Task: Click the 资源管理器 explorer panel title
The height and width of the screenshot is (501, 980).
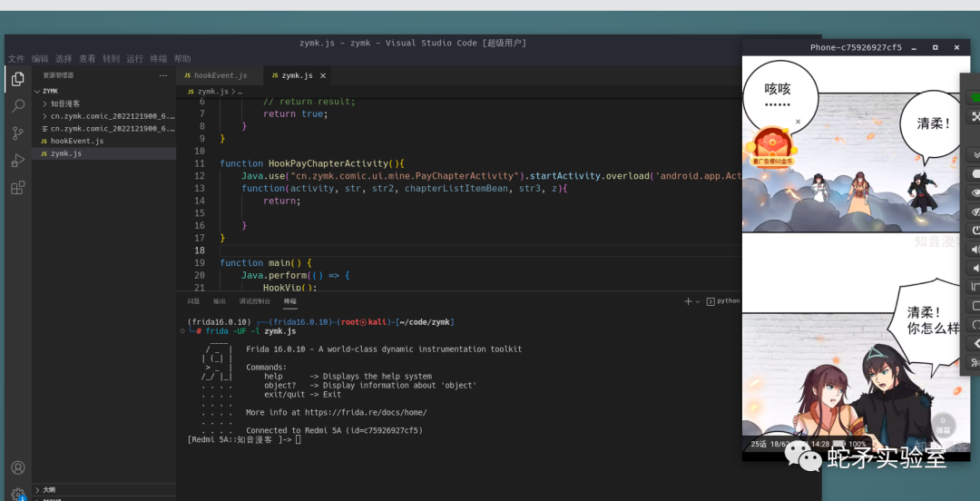Action: (x=58, y=75)
